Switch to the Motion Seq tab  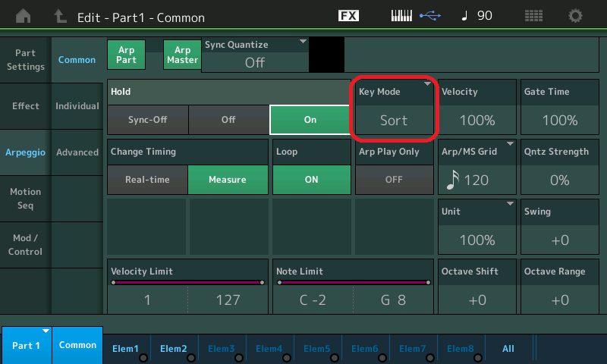[25, 199]
